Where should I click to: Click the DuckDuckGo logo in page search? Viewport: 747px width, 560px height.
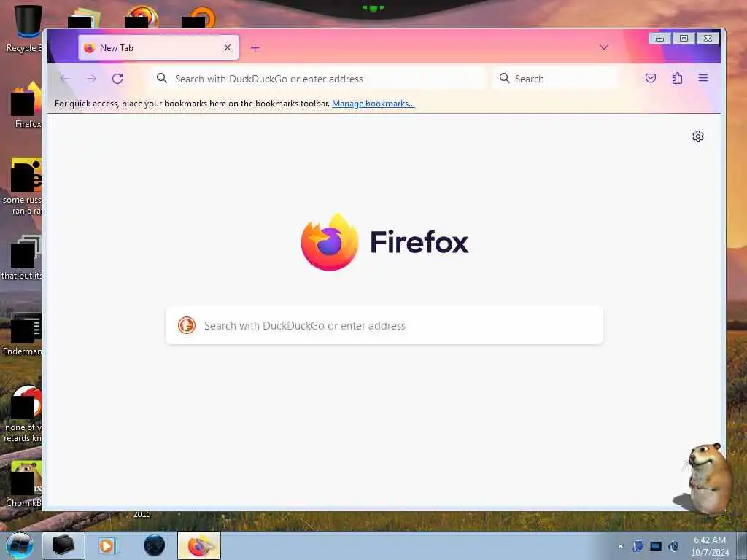tap(187, 325)
